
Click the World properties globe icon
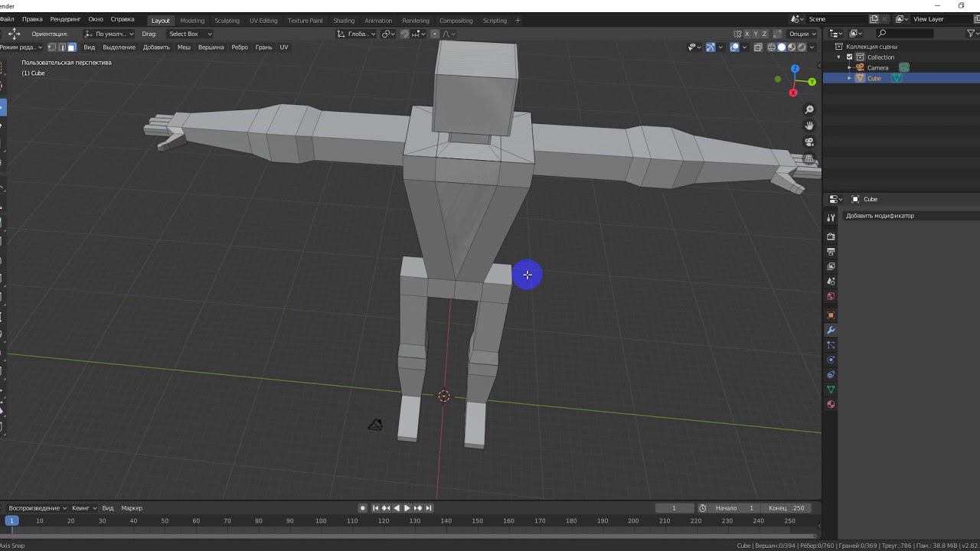831,296
